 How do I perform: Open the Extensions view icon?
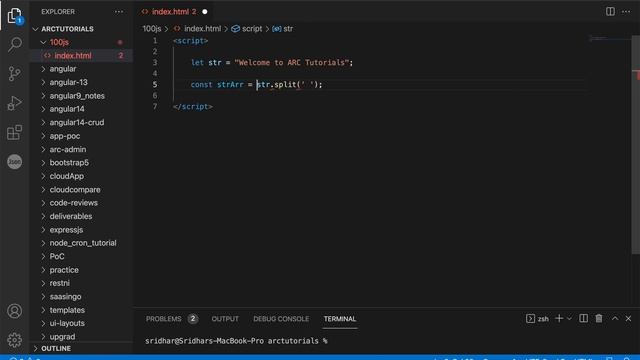15,132
